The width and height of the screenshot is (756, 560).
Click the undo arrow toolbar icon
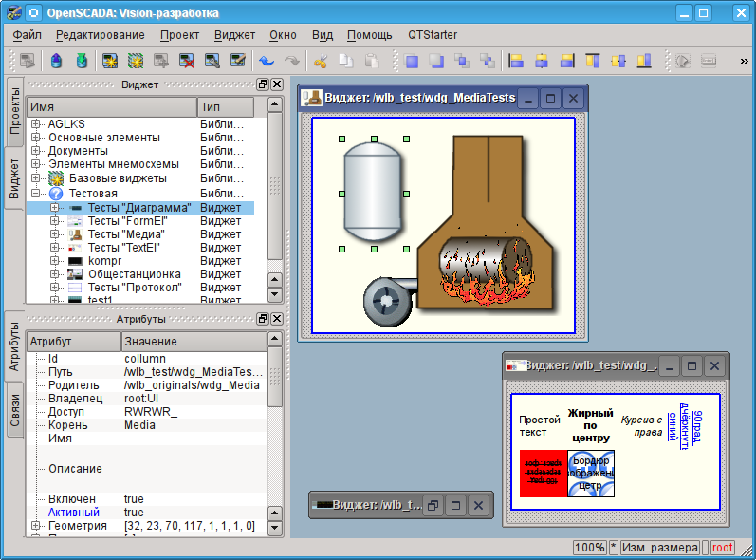tap(267, 61)
